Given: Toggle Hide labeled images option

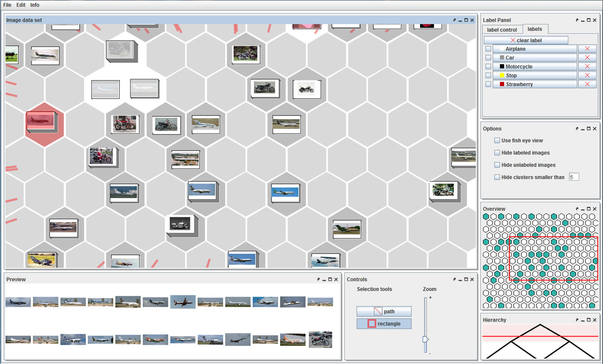Looking at the screenshot, I should 497,153.
